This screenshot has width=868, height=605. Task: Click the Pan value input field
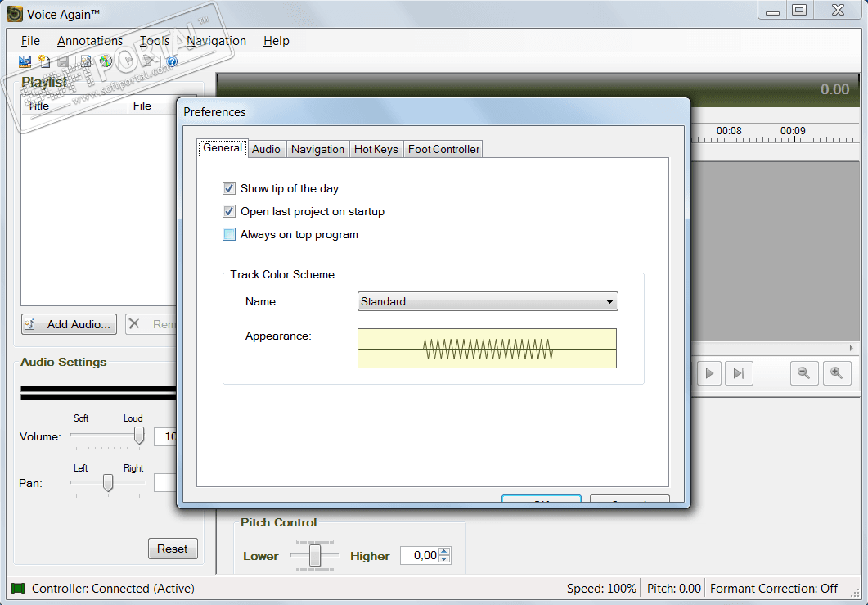click(165, 482)
